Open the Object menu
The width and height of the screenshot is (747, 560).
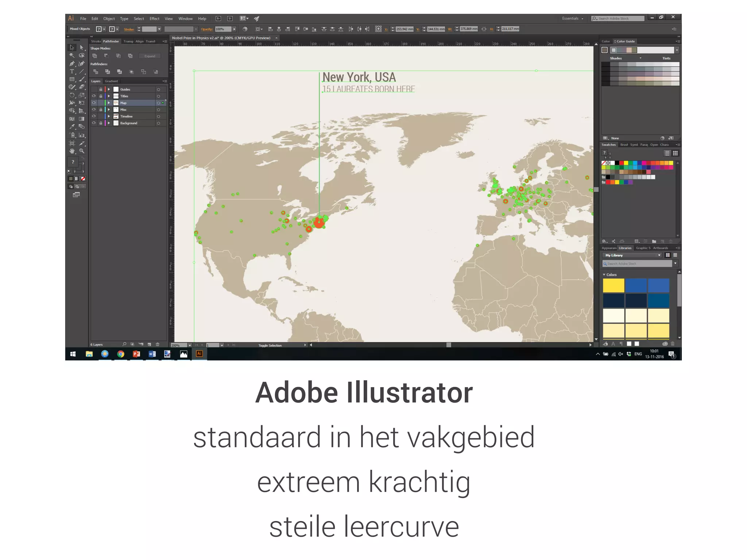[x=109, y=19]
